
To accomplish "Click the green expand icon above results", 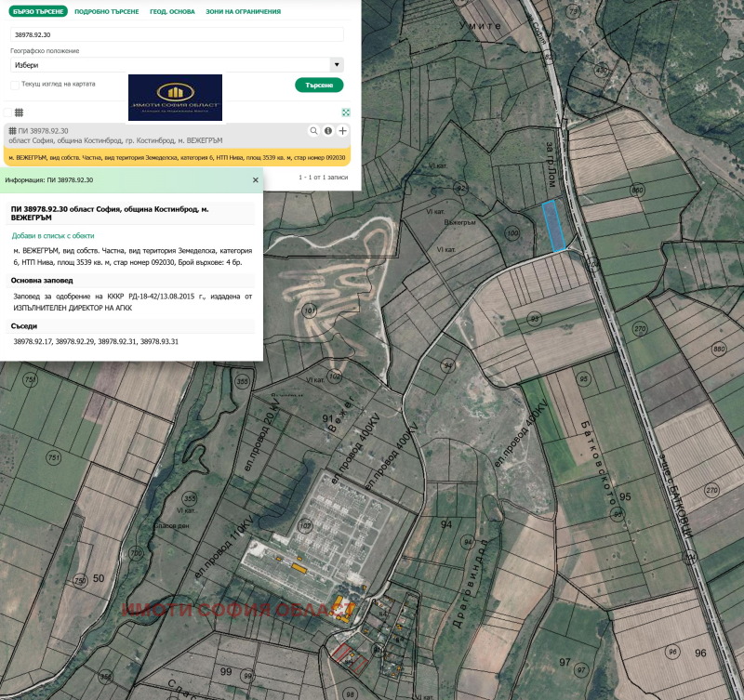I will [346, 112].
